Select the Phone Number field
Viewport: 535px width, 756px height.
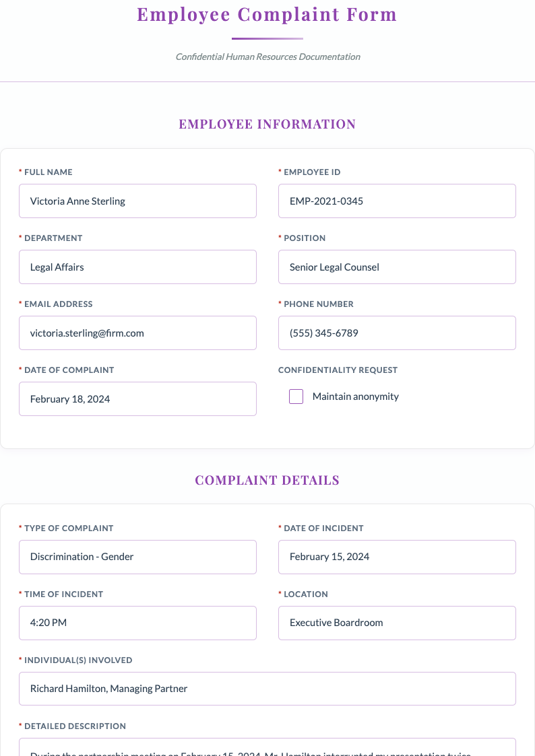click(x=397, y=333)
